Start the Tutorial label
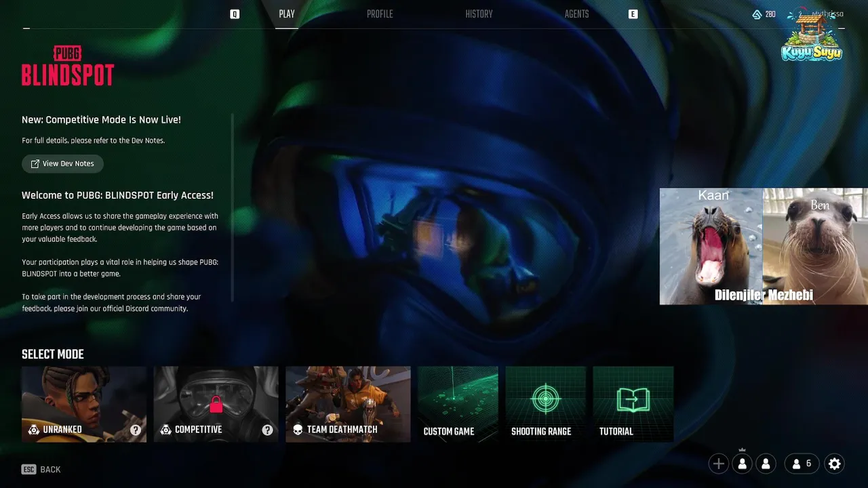This screenshot has width=868, height=488. tap(616, 432)
